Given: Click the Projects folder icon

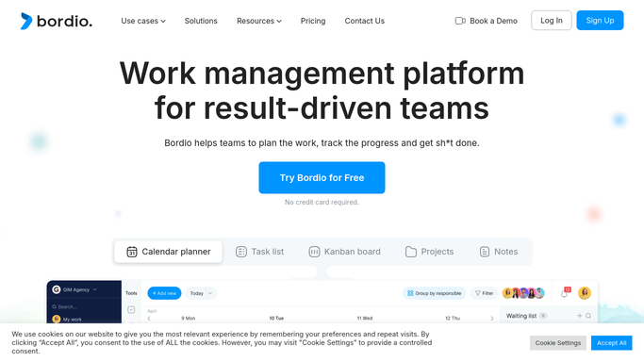Looking at the screenshot, I should (x=411, y=252).
